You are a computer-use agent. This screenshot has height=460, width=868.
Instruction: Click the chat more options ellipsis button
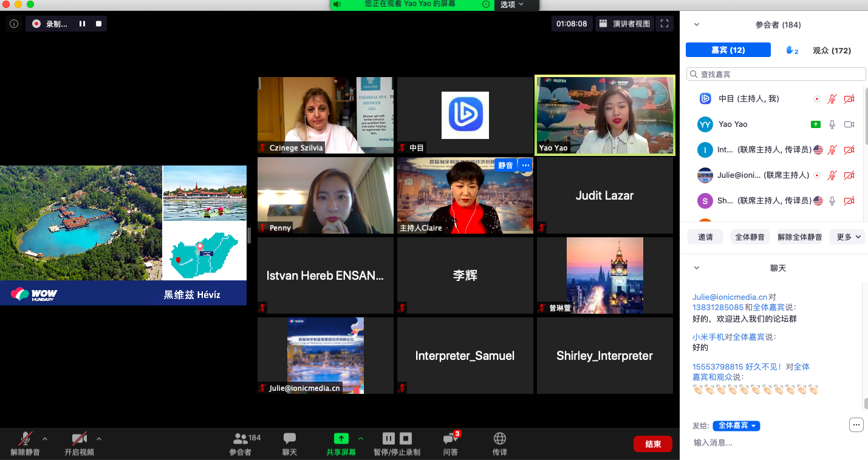tap(856, 425)
